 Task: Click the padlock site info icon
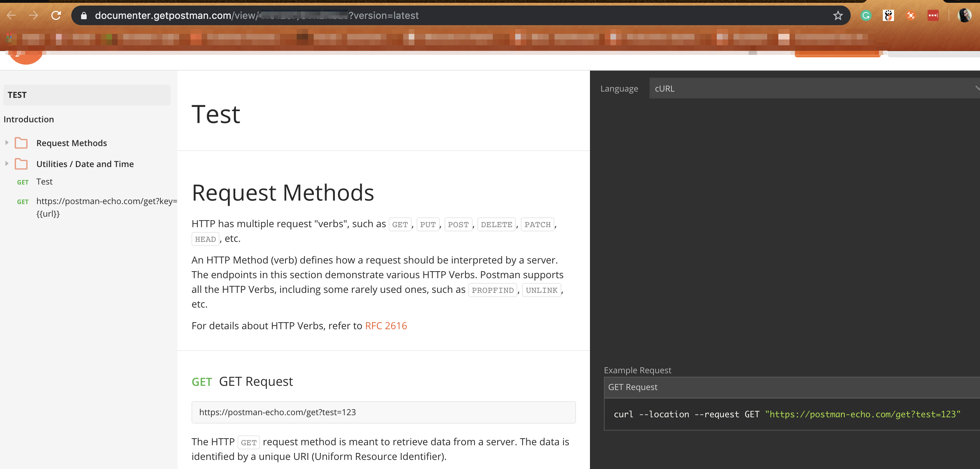[84, 16]
